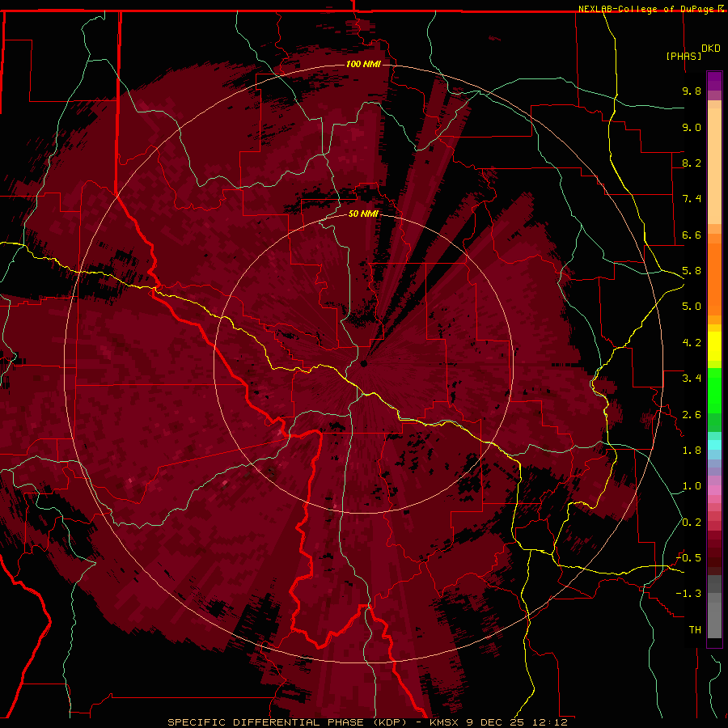Click the 4.2 scale value

coord(692,343)
